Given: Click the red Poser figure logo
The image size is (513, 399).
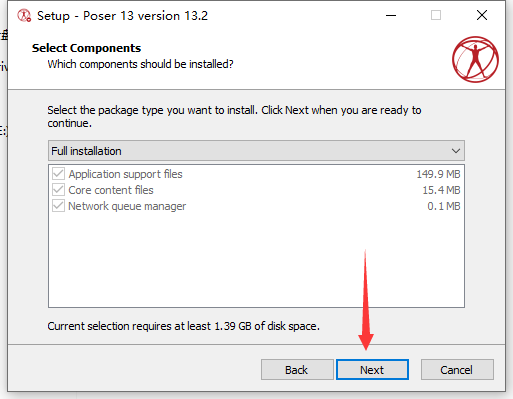Looking at the screenshot, I should tap(475, 59).
